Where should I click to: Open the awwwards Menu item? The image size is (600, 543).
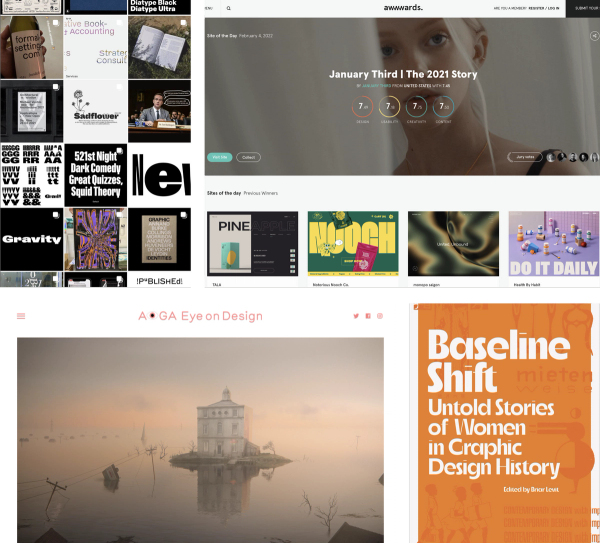pos(209,8)
